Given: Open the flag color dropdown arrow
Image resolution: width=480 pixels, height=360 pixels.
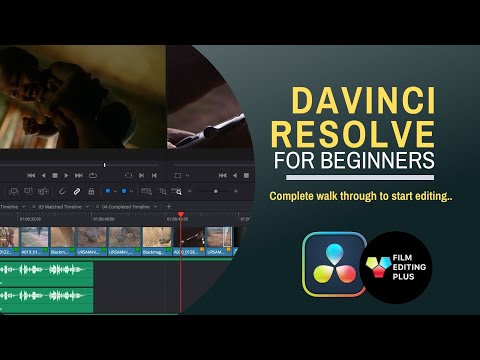Looking at the screenshot, I should coord(115,192).
